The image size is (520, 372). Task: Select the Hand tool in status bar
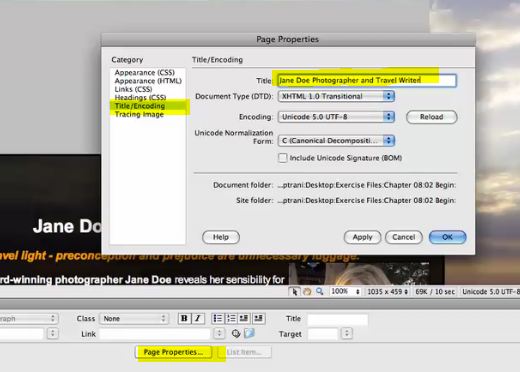[x=307, y=292]
